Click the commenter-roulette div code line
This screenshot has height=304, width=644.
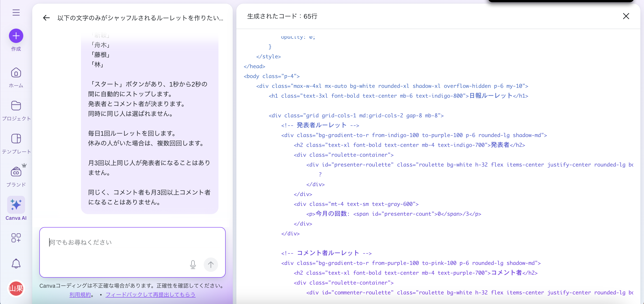pos(470,293)
